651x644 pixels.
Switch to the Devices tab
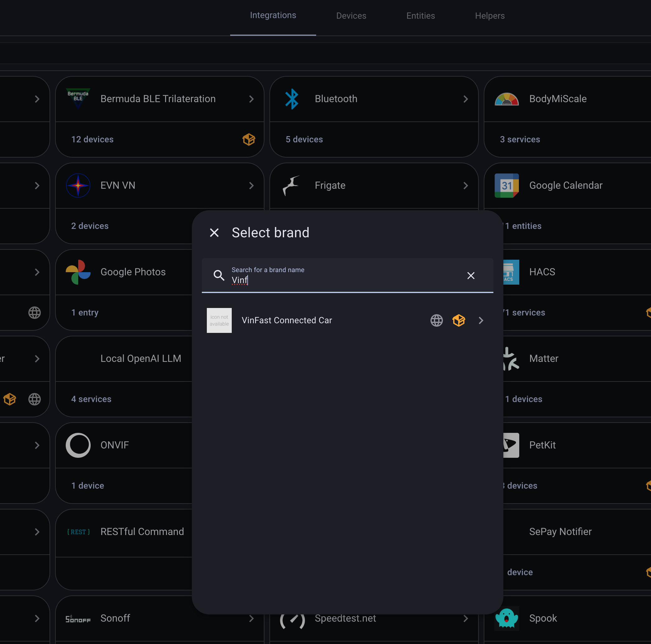[x=351, y=16]
